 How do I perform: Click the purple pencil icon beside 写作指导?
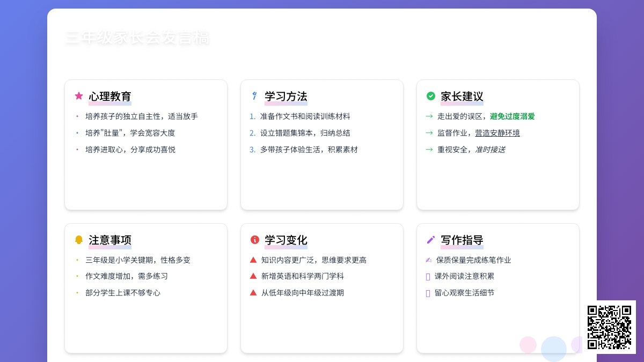(431, 240)
